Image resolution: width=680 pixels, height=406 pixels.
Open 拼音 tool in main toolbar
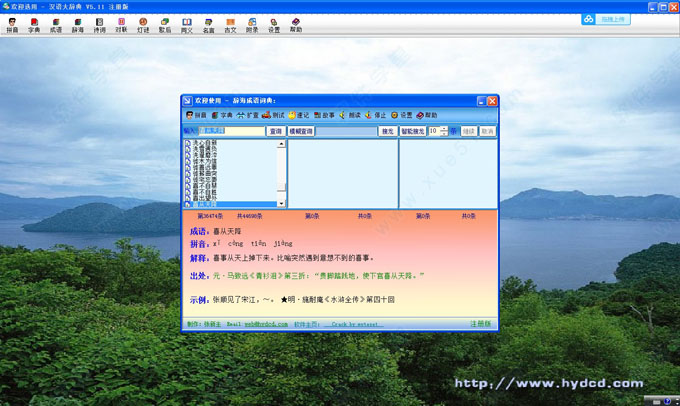pos(12,26)
